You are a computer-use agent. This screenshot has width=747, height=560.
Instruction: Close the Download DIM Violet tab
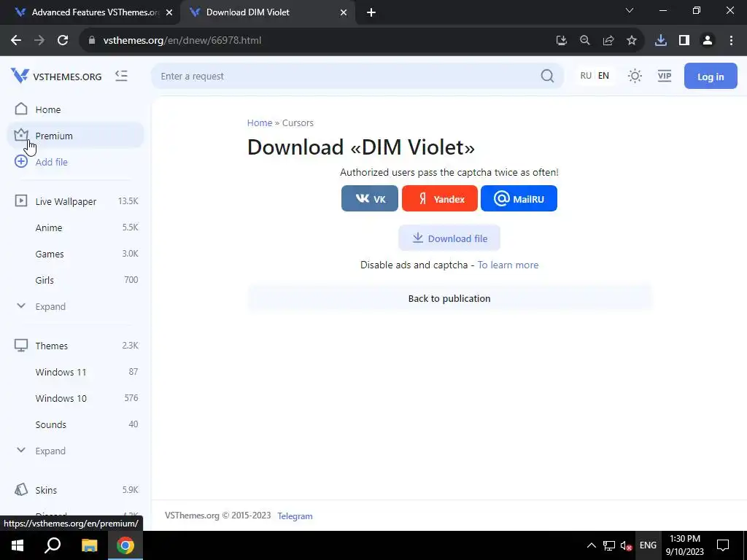(344, 12)
